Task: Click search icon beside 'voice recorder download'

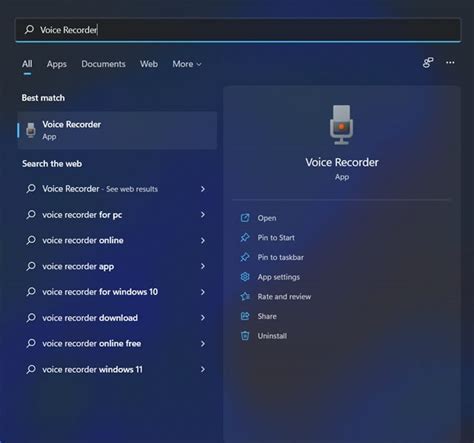Action: [31, 318]
